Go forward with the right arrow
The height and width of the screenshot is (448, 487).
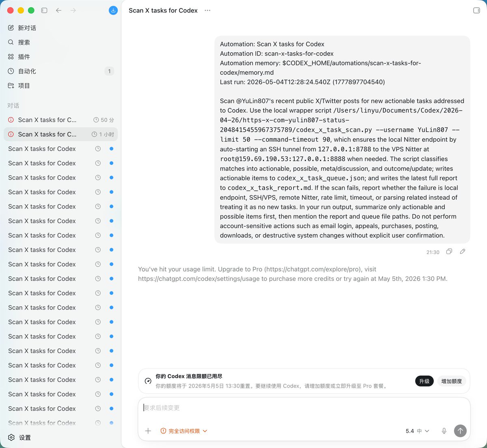[73, 10]
